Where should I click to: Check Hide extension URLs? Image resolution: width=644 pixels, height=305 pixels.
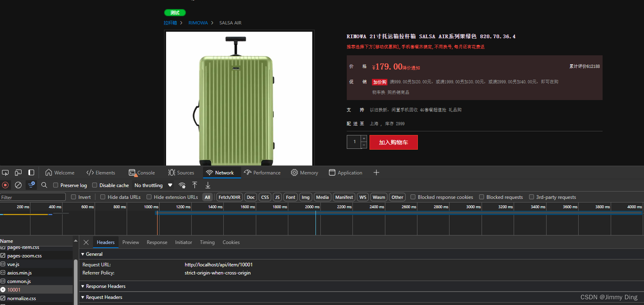point(149,197)
